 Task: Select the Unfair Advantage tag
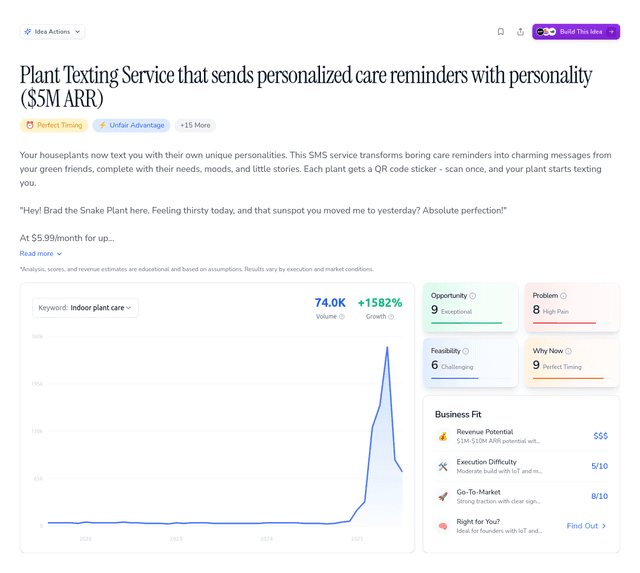131,126
